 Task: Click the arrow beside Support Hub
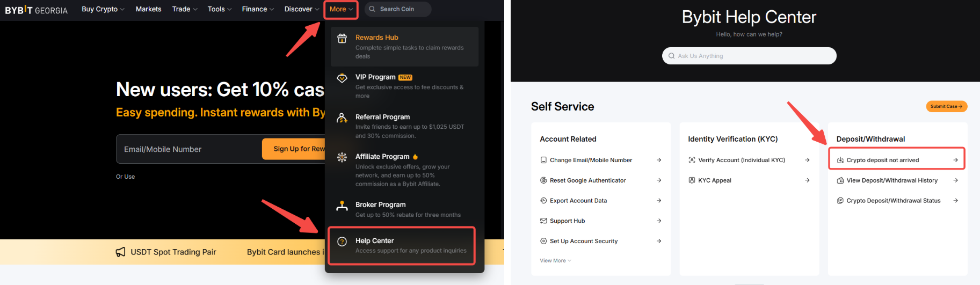(x=659, y=221)
